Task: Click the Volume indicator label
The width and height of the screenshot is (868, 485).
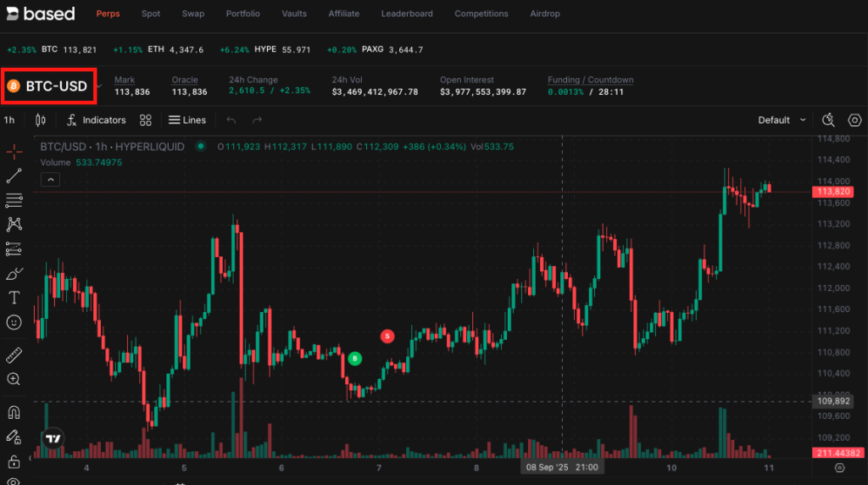Action: [55, 162]
